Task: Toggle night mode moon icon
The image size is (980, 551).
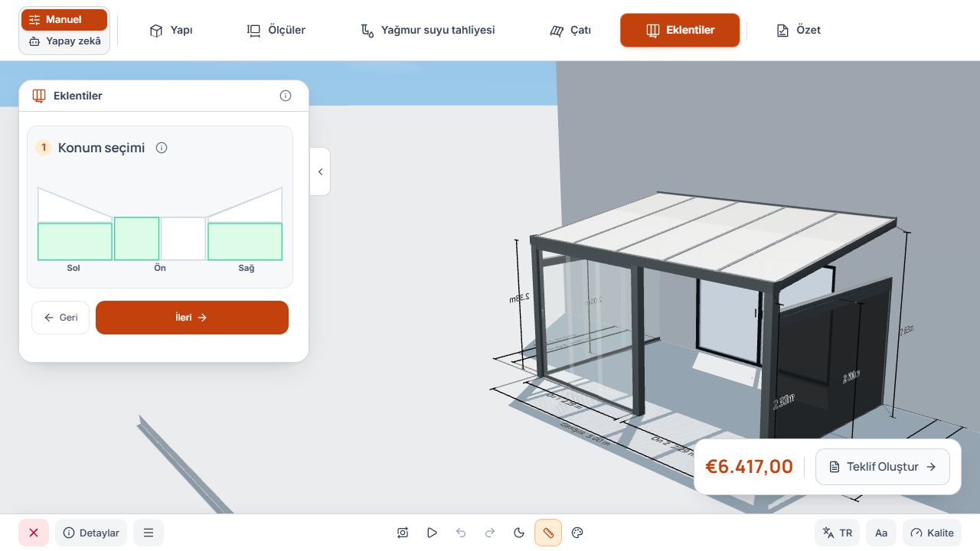Action: [x=519, y=533]
